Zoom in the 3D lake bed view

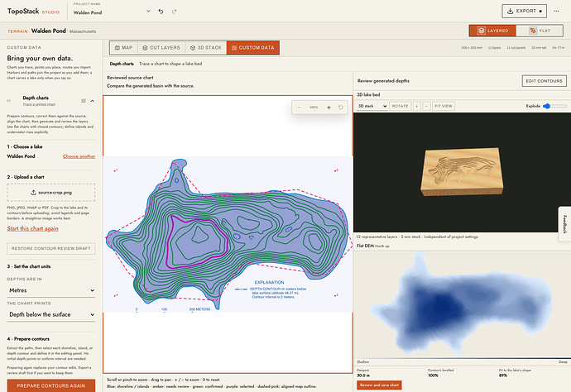417,106
